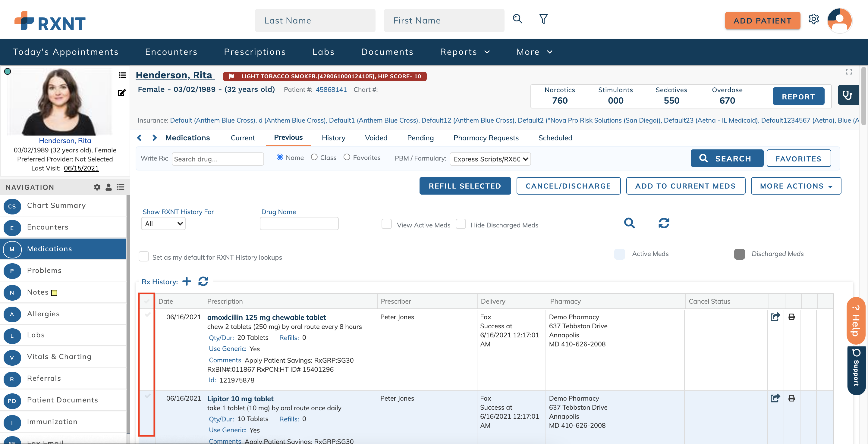Switch to the Pharmacy Requests tab
The height and width of the screenshot is (444, 868).
pos(486,138)
